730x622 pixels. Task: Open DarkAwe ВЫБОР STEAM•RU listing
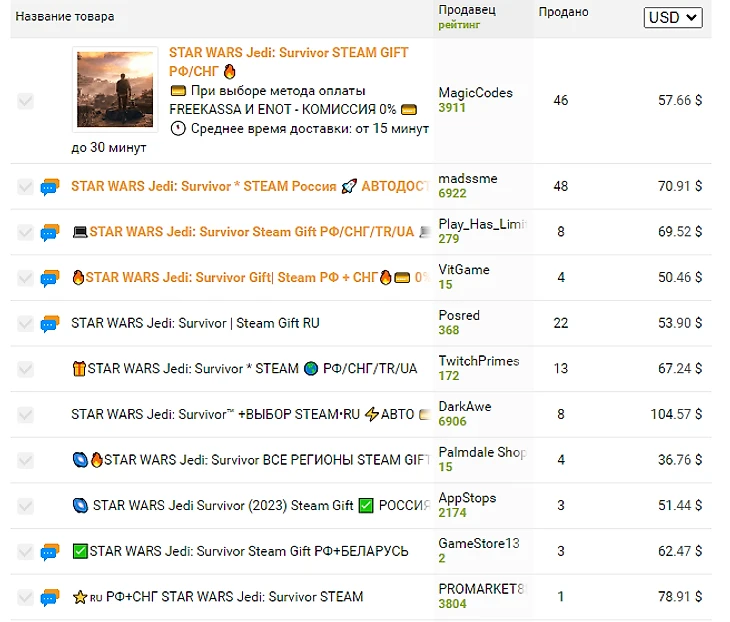click(x=242, y=415)
